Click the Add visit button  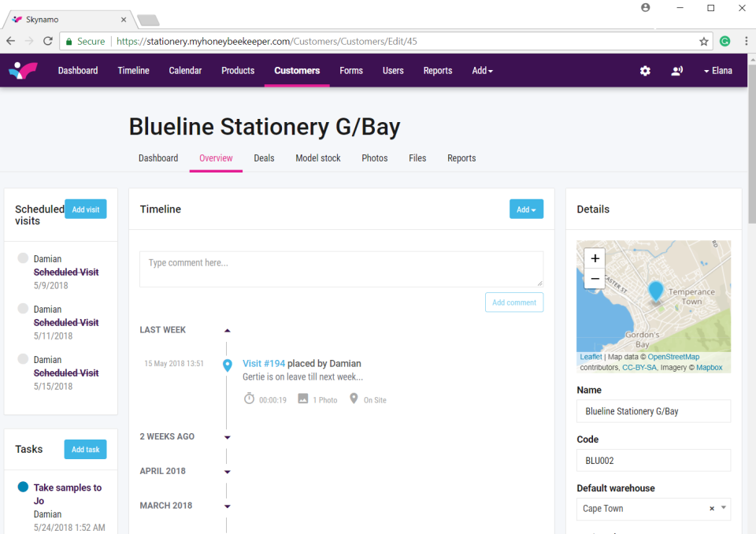coord(85,210)
